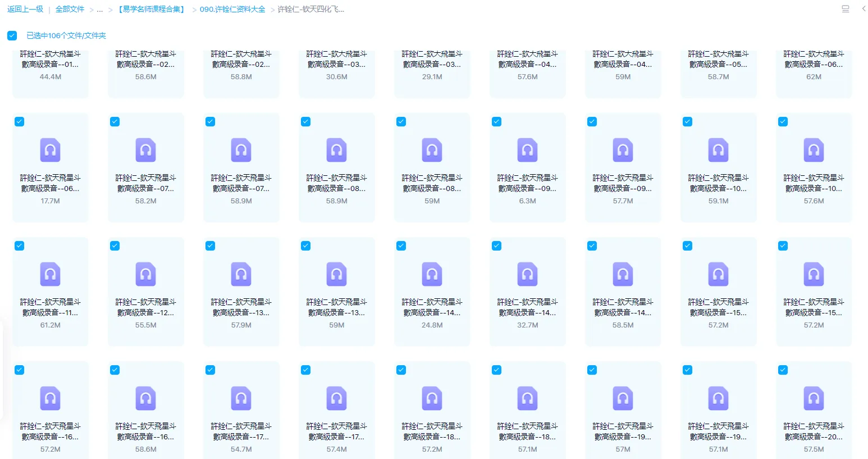Uncheck the select-all 已选中106个文件 checkbox
This screenshot has height=459, width=868.
click(x=12, y=35)
